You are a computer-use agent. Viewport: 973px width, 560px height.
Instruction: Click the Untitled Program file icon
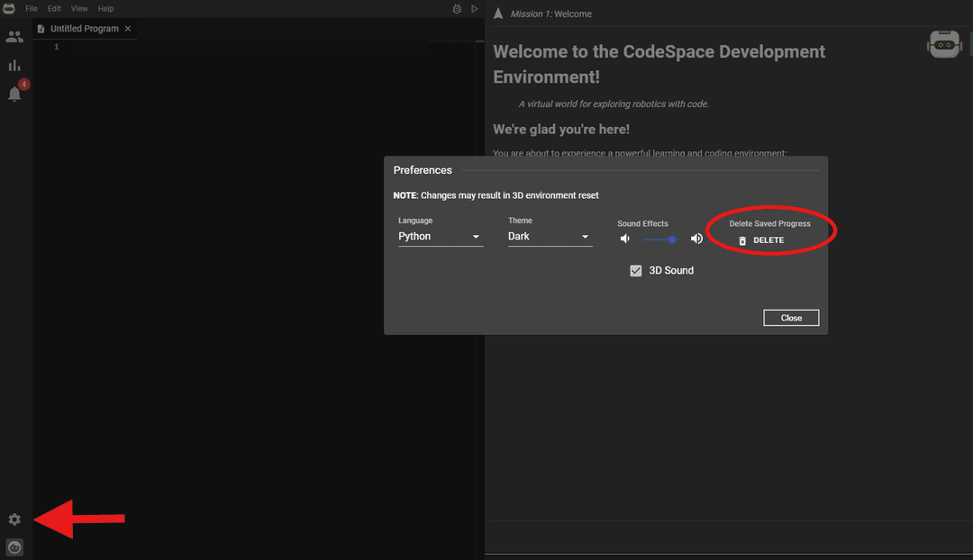(x=41, y=29)
